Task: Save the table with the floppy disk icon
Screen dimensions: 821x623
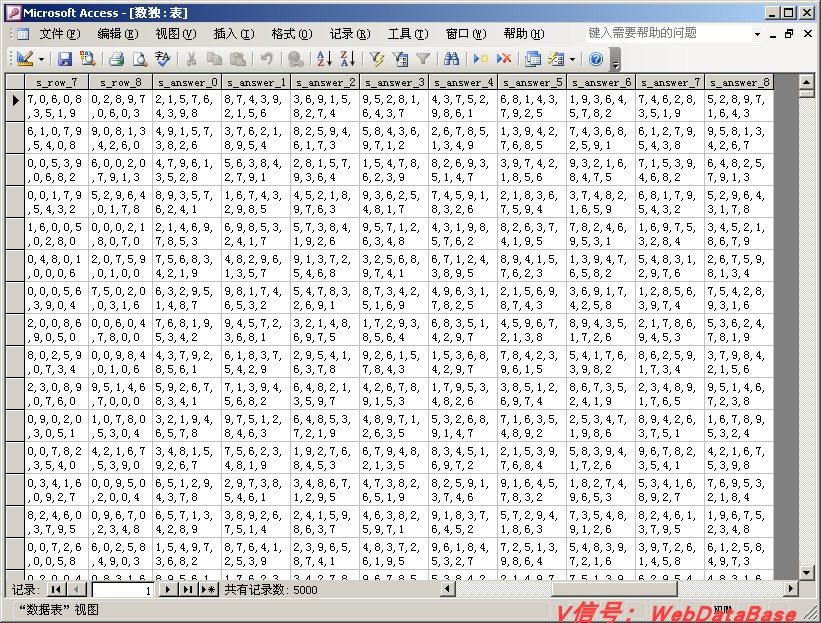Action: pyautogui.click(x=65, y=59)
